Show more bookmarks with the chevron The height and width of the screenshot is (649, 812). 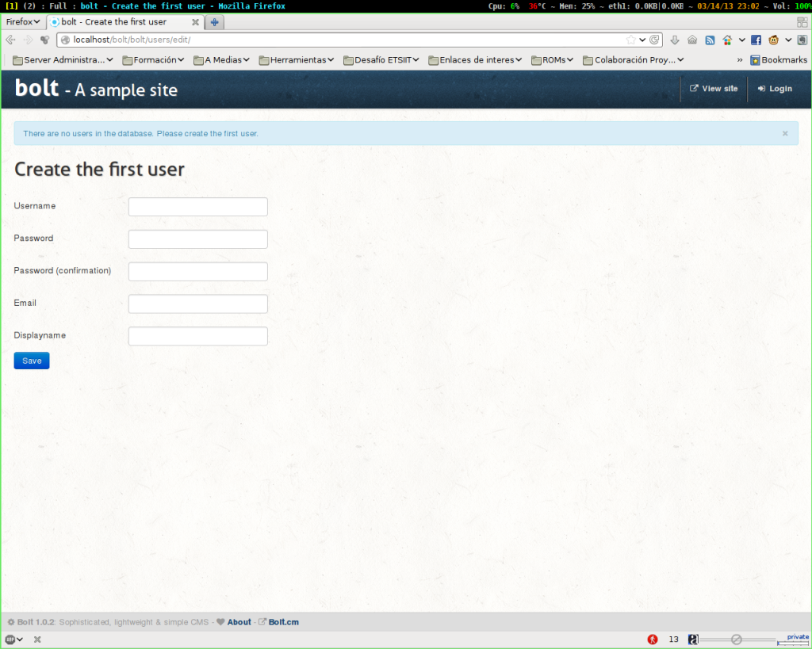pyautogui.click(x=740, y=60)
